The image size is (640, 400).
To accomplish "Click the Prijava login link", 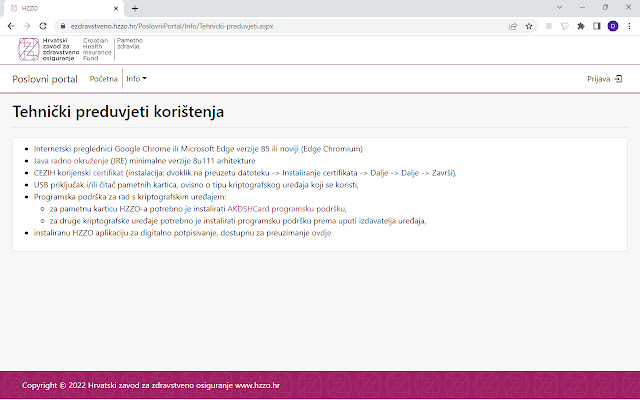I will [598, 79].
